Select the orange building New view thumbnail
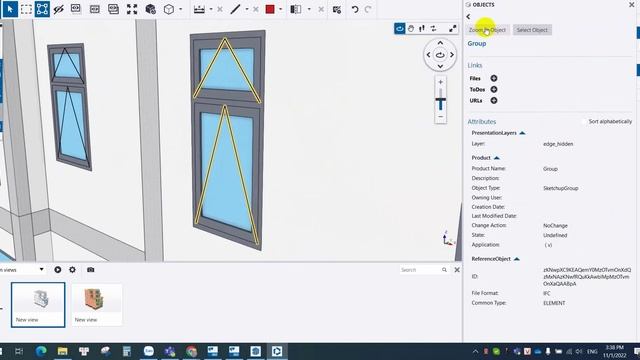This screenshot has height=360, width=640. coord(97,305)
